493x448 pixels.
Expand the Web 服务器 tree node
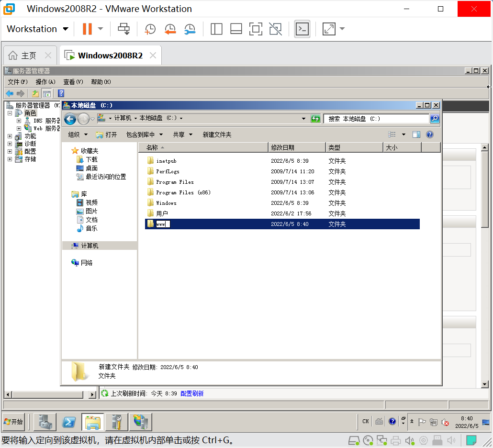pyautogui.click(x=19, y=128)
